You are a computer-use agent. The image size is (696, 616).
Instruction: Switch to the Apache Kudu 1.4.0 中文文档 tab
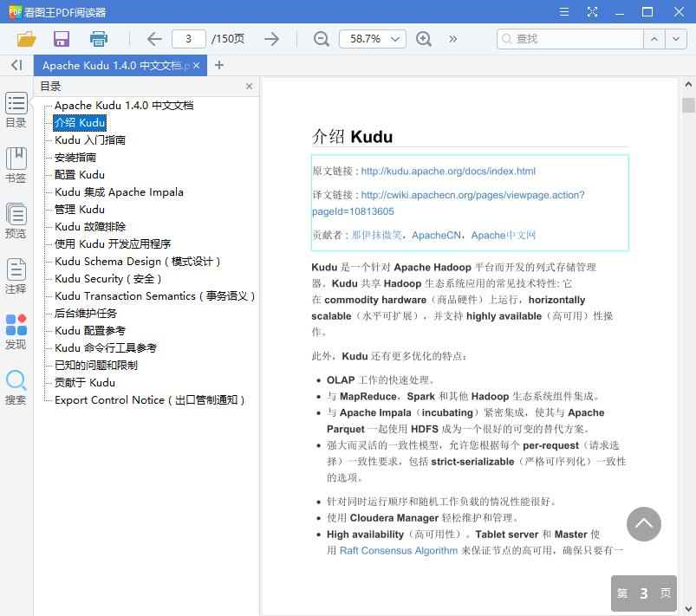click(x=115, y=66)
